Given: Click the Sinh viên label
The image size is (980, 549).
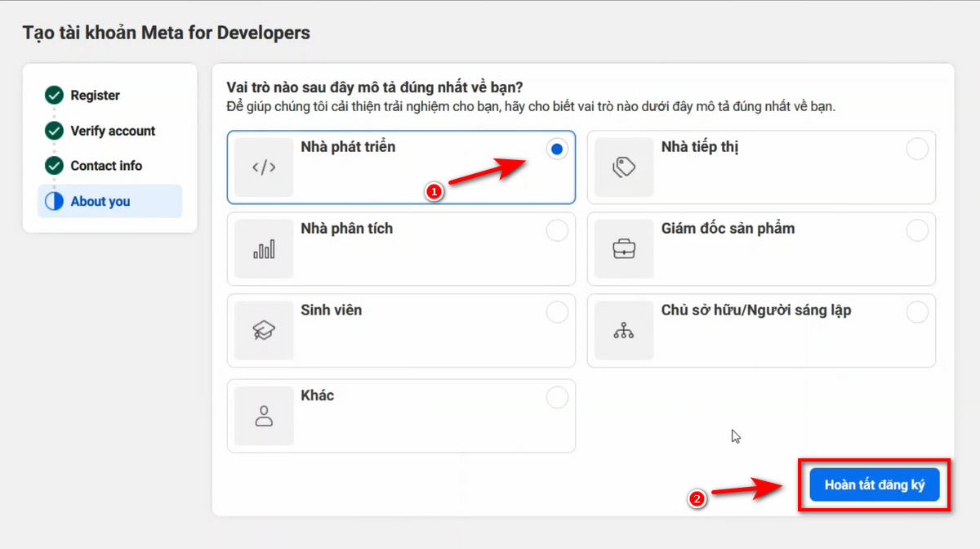Looking at the screenshot, I should (x=331, y=310).
